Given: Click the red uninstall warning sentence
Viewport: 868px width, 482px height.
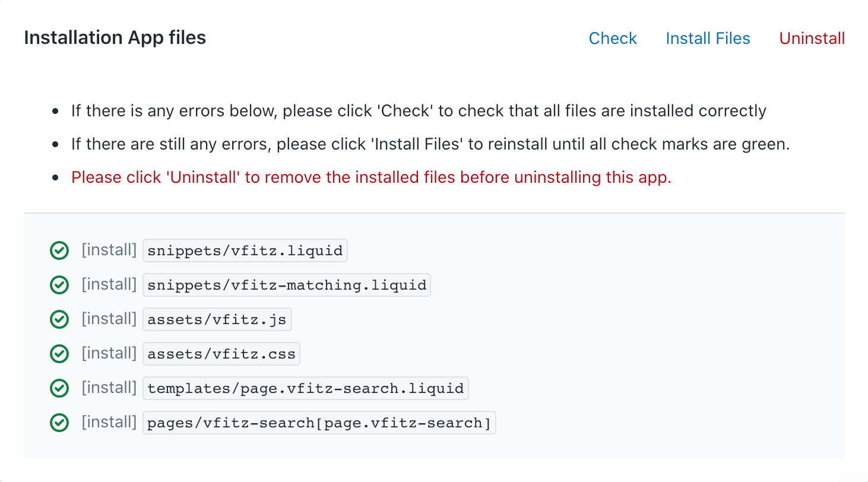Looking at the screenshot, I should [x=371, y=177].
